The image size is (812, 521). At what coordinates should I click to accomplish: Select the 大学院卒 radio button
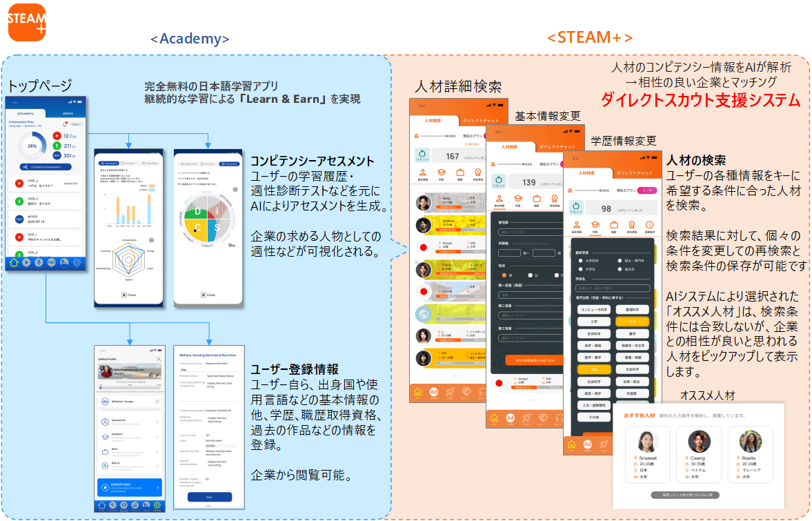click(x=581, y=261)
